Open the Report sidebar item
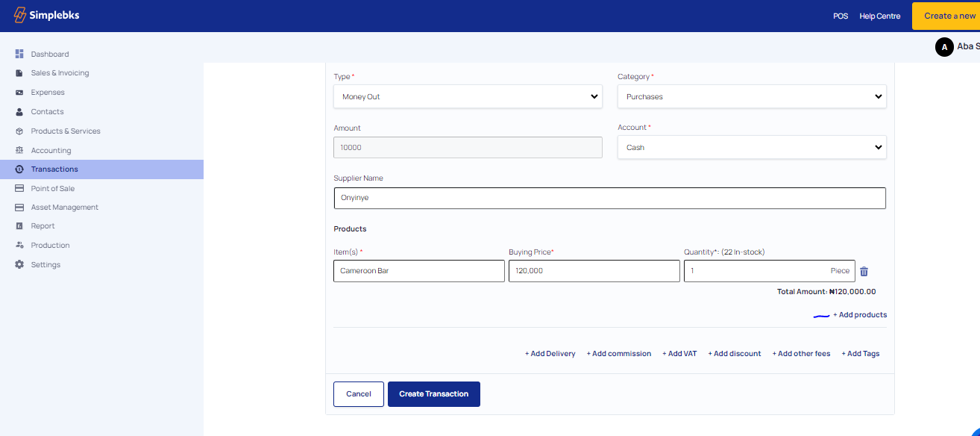 43,226
